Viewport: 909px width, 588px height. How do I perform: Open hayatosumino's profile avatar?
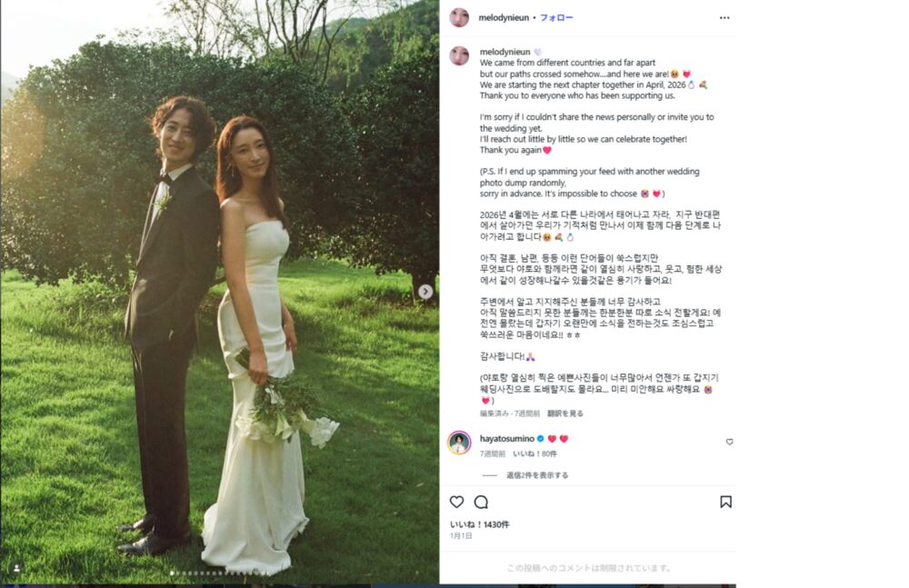[x=459, y=443]
